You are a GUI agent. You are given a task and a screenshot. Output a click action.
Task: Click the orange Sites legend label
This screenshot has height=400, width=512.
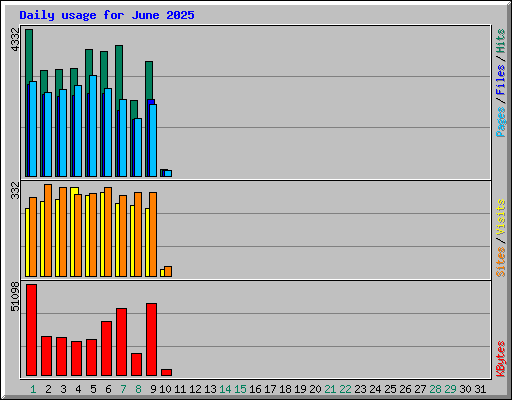(500, 262)
